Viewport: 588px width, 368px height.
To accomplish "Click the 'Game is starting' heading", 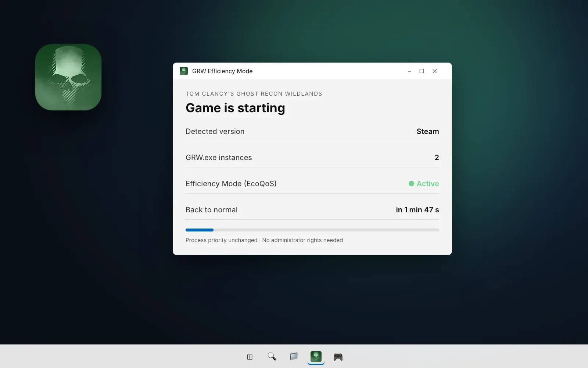I will [235, 108].
